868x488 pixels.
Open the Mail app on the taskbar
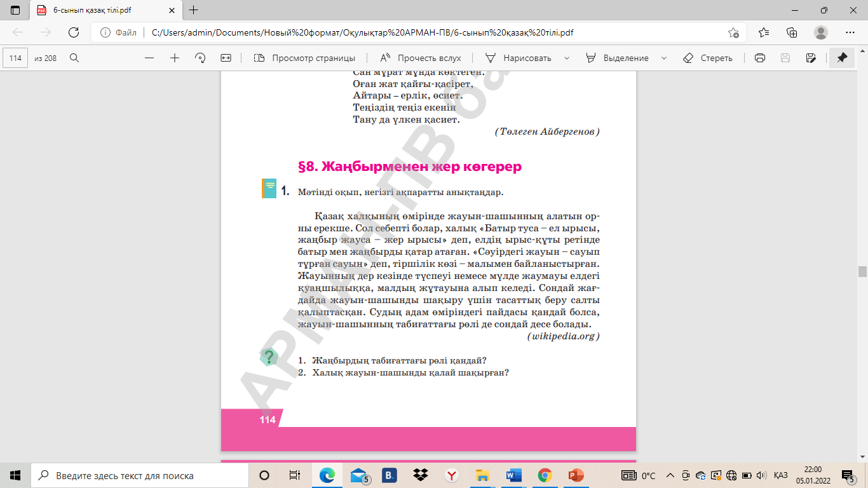358,475
